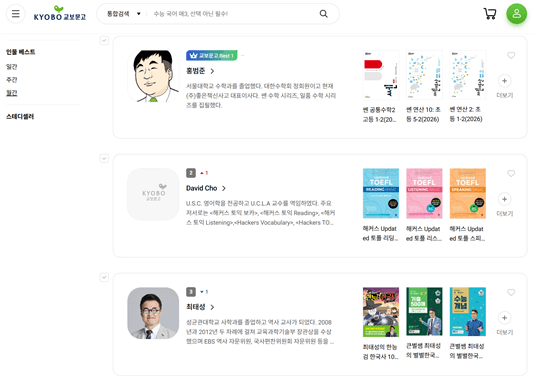Open TOEFL Speaking orange book cover
The image size is (534, 384).
click(468, 193)
